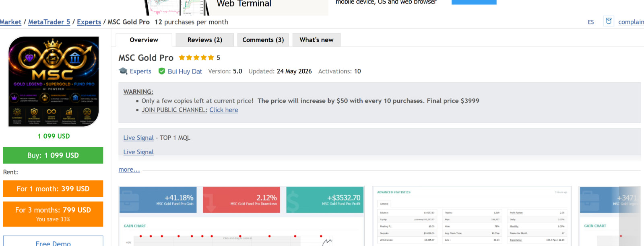The image size is (644, 246).
Task: Follow the Click here channel link
Action: 224,110
